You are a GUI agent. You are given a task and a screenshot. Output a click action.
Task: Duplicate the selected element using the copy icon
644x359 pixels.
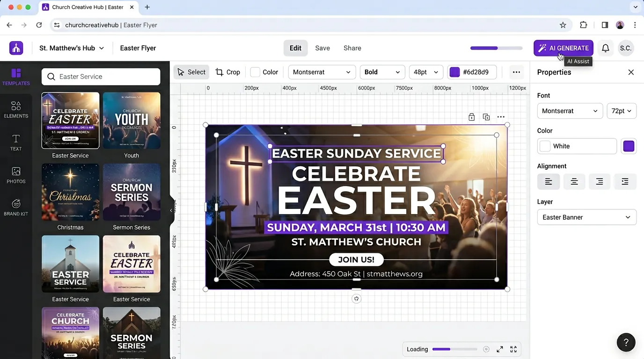click(x=486, y=117)
